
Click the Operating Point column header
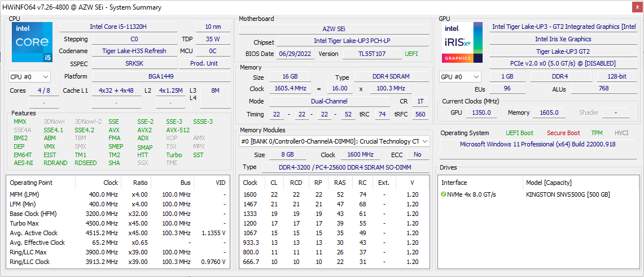[31, 183]
